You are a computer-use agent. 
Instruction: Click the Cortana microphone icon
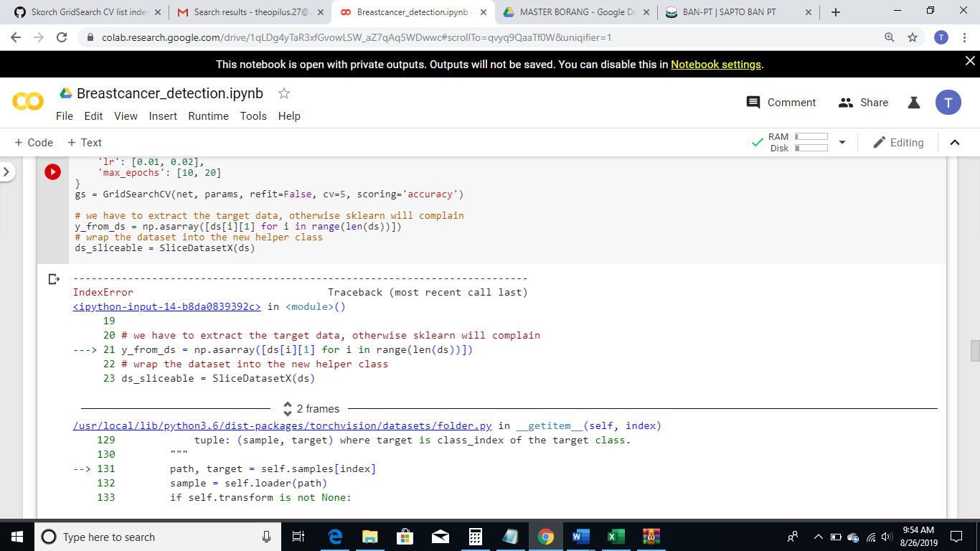pyautogui.click(x=266, y=537)
